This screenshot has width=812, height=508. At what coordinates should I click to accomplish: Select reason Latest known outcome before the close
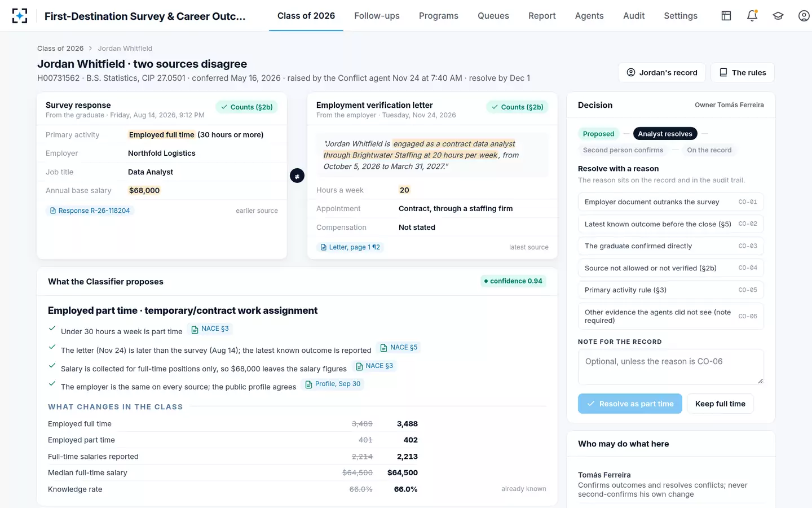[x=671, y=224]
